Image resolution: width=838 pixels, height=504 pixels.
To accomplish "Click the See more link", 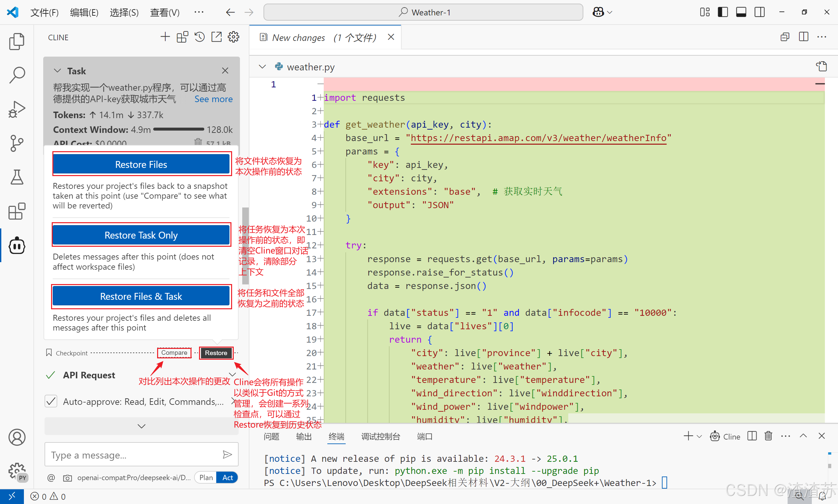I will tap(213, 99).
